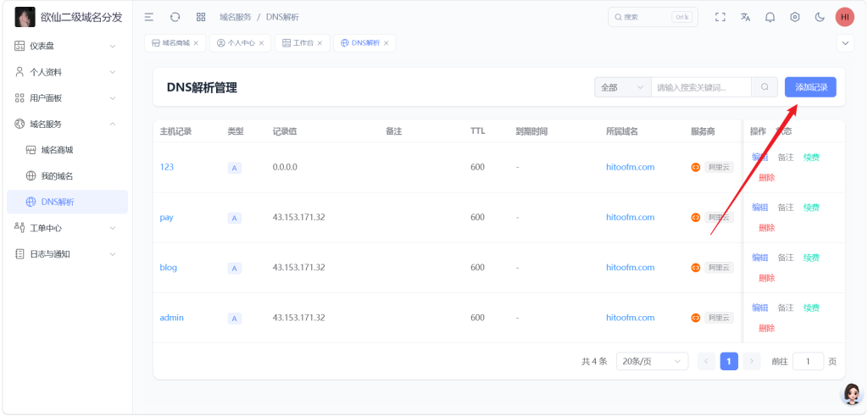The image size is (868, 416).
Task: Open the 全部 filter dropdown
Action: (x=622, y=87)
